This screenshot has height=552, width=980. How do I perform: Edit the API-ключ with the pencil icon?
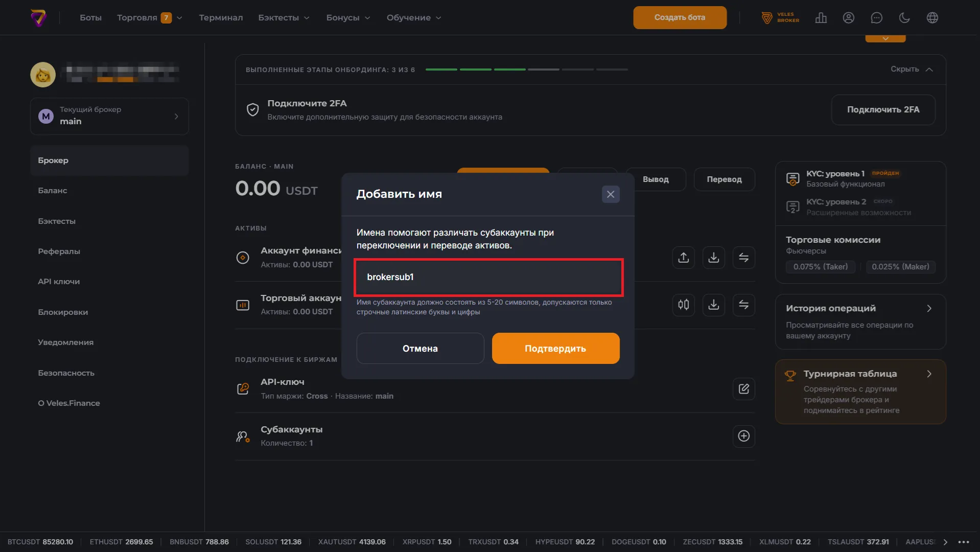tap(744, 389)
